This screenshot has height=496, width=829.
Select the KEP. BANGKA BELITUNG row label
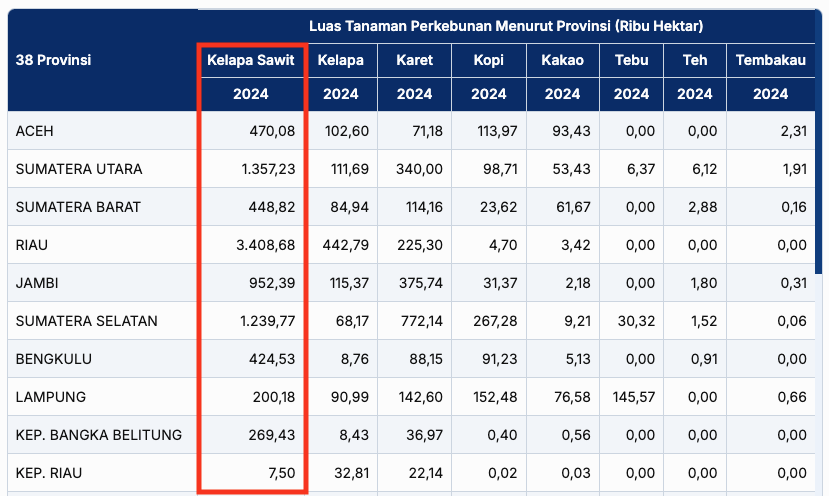pyautogui.click(x=99, y=435)
